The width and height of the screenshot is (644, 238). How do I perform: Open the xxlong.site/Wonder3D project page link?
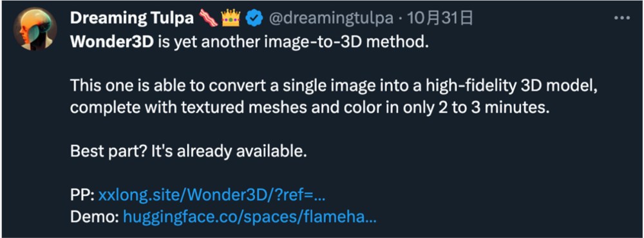(212, 196)
